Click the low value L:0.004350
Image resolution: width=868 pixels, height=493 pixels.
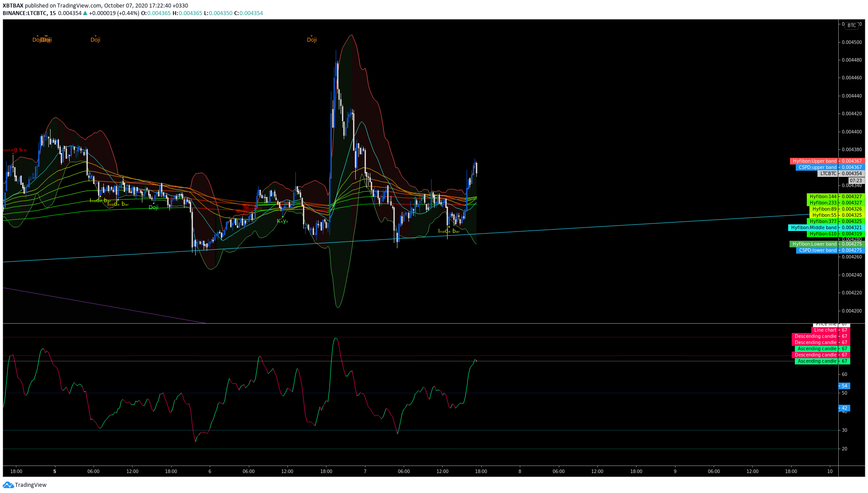[218, 13]
